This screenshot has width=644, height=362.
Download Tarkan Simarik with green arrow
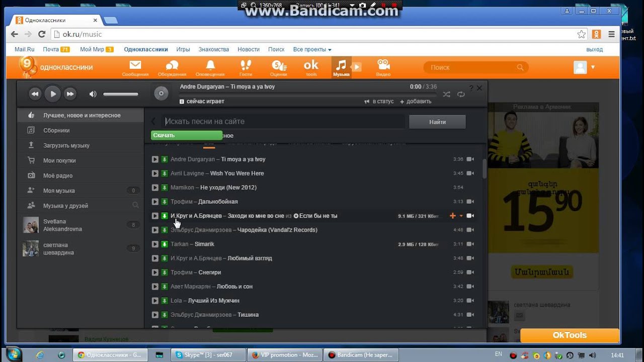pos(164,244)
